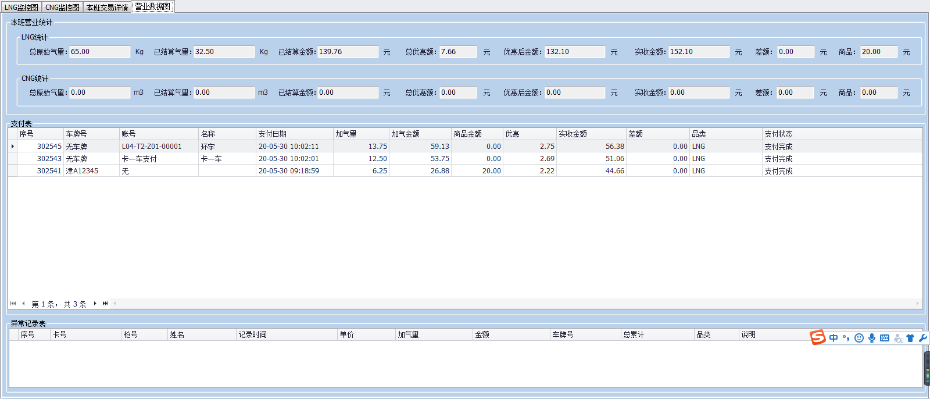Select row with serial number 302545

pos(465,146)
